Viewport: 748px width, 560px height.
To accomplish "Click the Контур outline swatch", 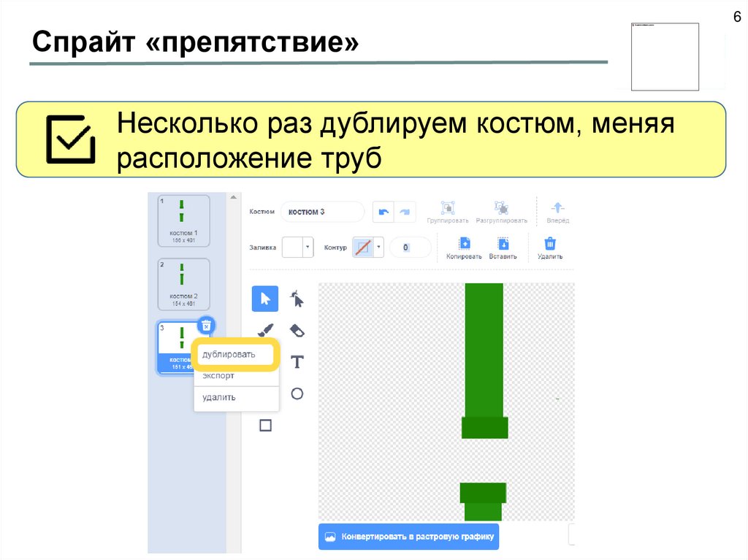I will click(362, 247).
